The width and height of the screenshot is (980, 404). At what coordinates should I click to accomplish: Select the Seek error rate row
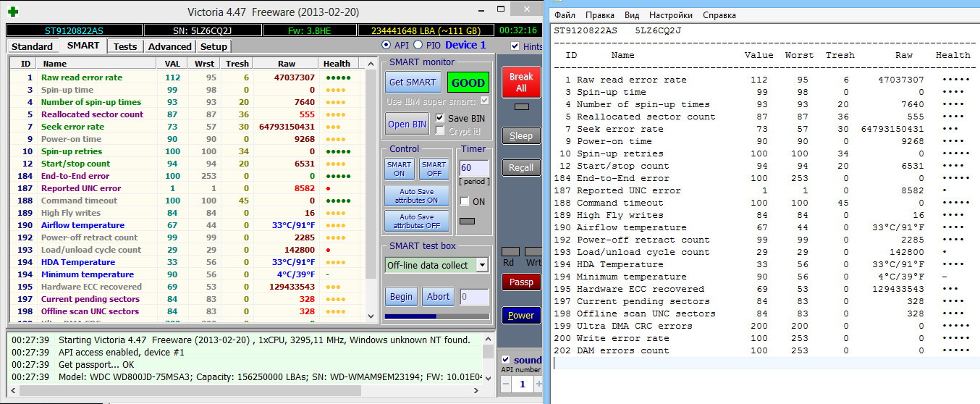187,127
